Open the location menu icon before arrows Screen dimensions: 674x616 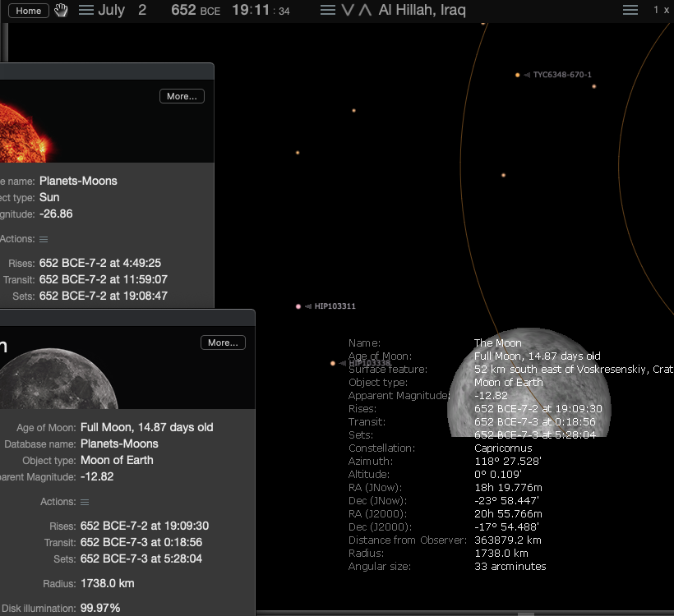coord(328,10)
